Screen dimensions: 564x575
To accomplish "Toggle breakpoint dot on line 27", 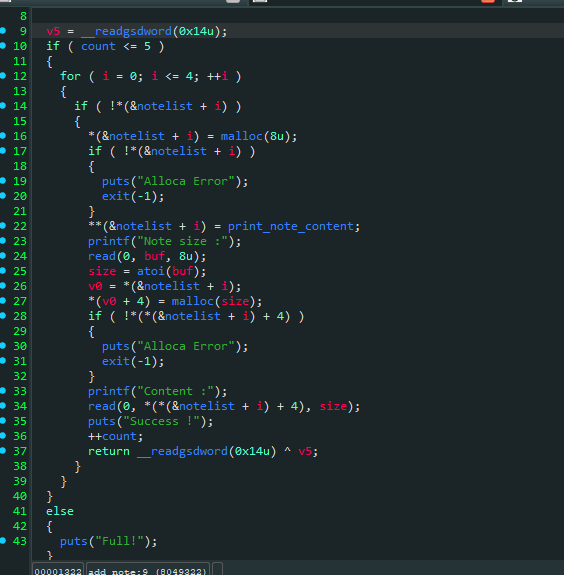I will 3,301.
